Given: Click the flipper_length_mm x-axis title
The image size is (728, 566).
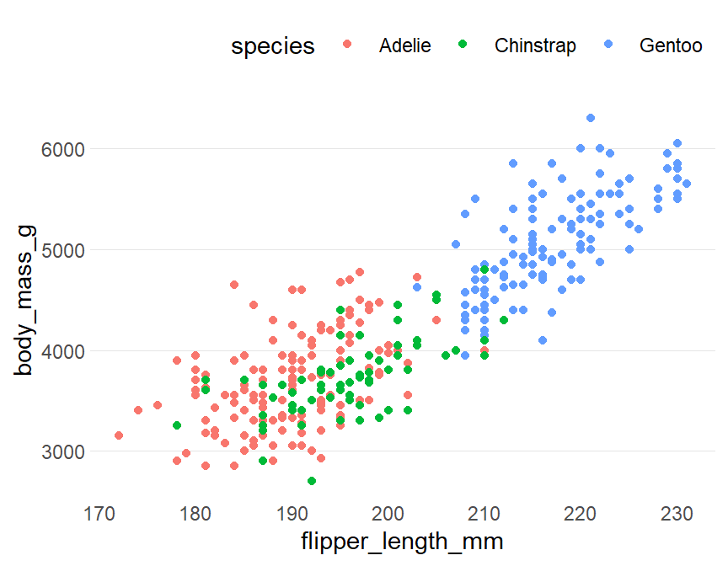Looking at the screenshot, I should point(403,540).
